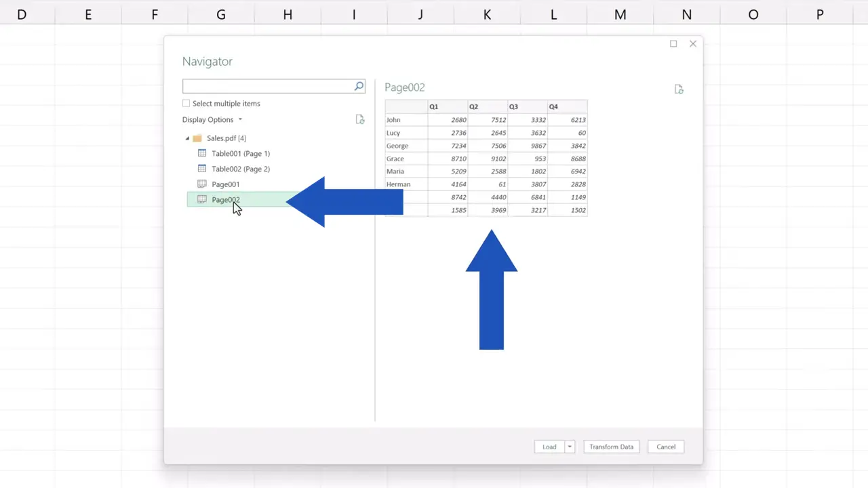Click the refresh preview icon above the Page002 preview
The image size is (868, 488).
tap(679, 89)
